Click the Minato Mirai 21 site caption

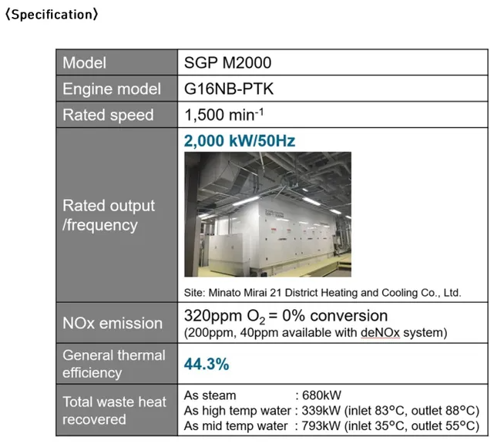[323, 293]
